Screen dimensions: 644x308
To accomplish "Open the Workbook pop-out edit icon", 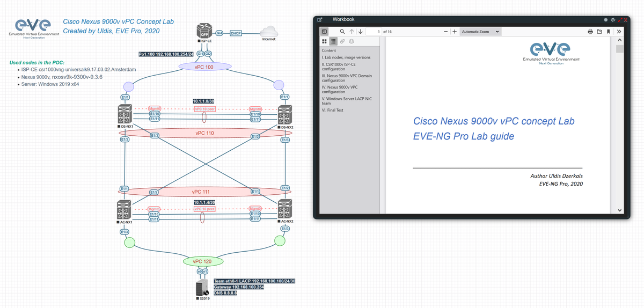I will click(x=320, y=19).
